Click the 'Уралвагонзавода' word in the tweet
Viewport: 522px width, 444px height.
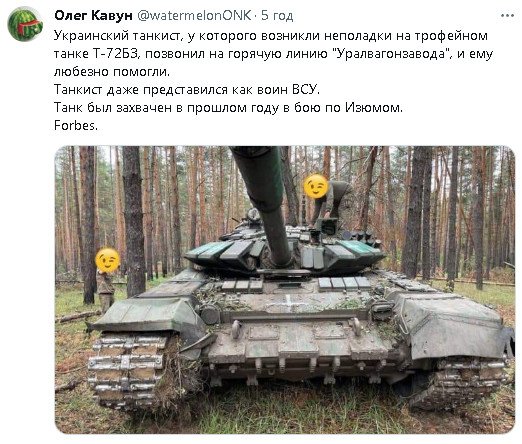point(390,54)
